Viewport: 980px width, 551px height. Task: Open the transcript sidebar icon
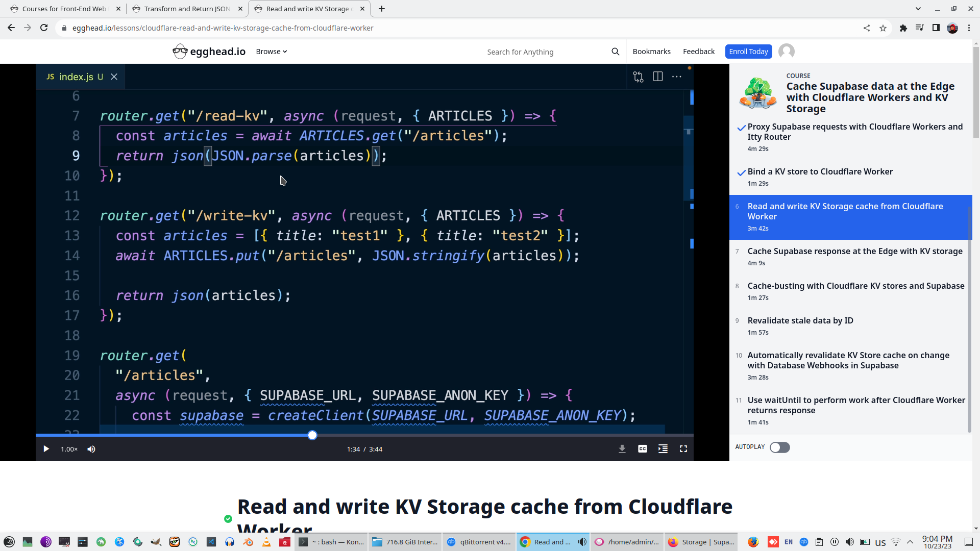coord(663,449)
